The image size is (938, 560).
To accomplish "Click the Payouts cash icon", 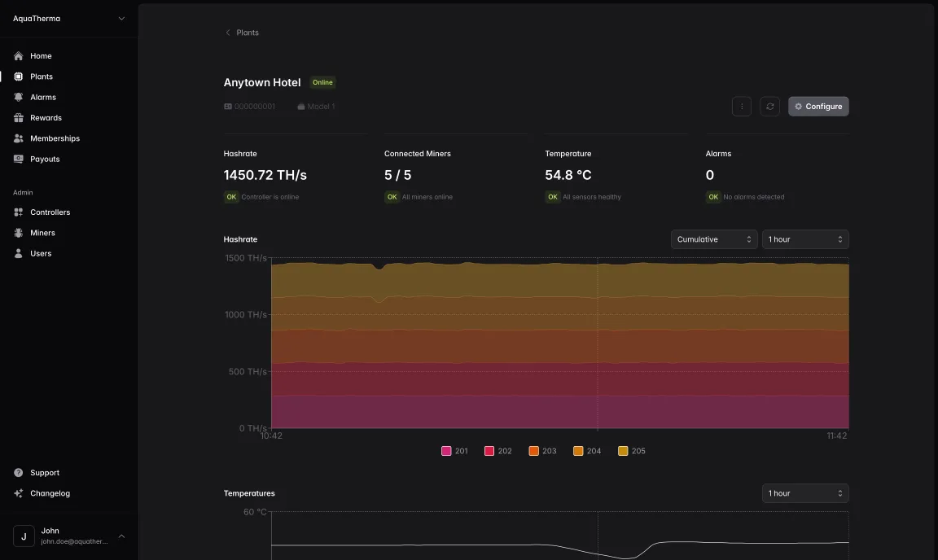I will 18,159.
